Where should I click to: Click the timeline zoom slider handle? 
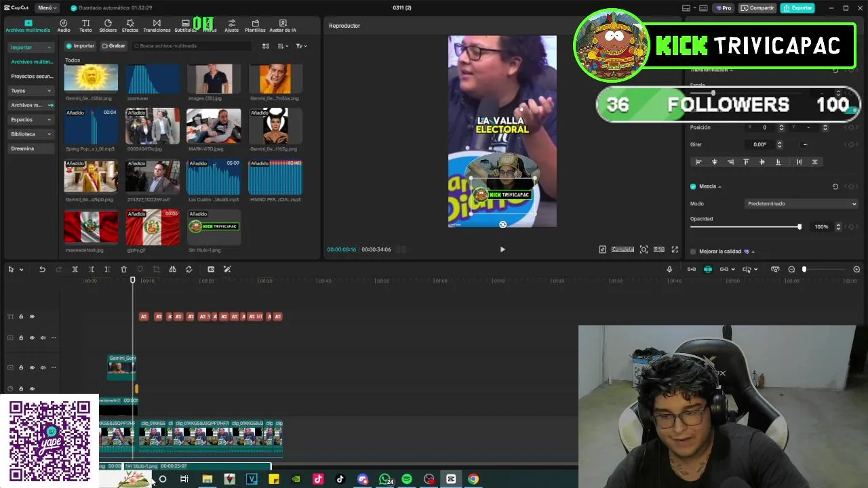(804, 269)
